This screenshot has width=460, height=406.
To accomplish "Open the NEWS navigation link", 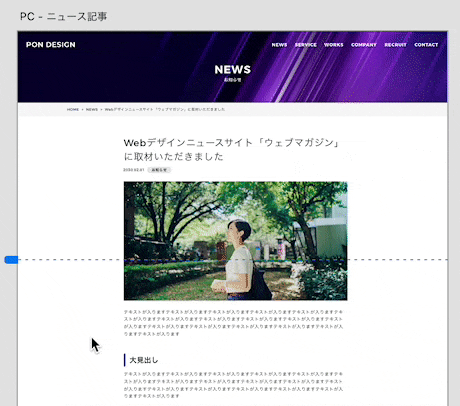I will [279, 45].
